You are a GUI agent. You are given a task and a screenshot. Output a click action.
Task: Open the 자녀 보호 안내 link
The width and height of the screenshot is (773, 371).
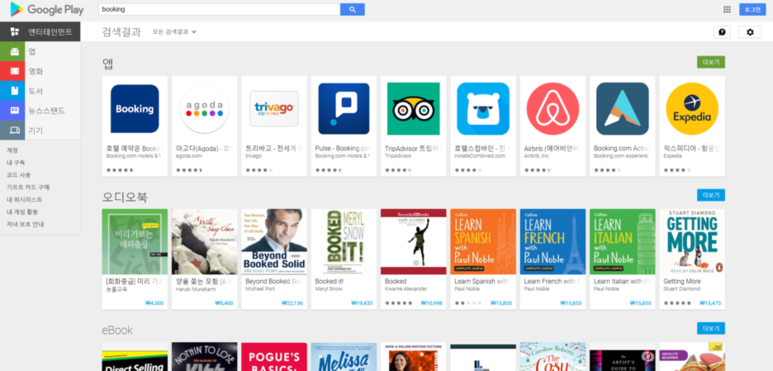[x=25, y=224]
